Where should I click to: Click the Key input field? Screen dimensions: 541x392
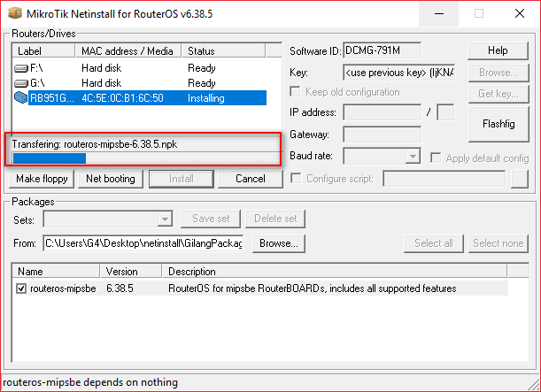click(399, 73)
